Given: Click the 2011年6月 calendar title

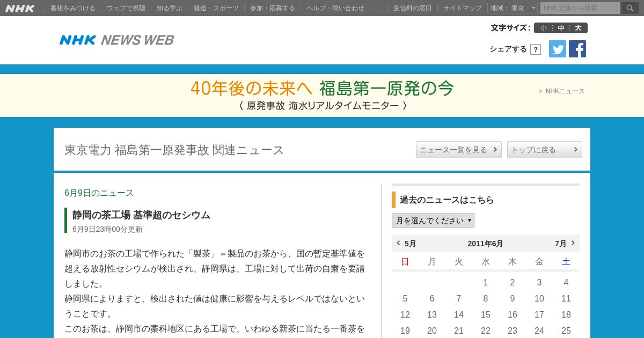Looking at the screenshot, I should (x=485, y=244).
